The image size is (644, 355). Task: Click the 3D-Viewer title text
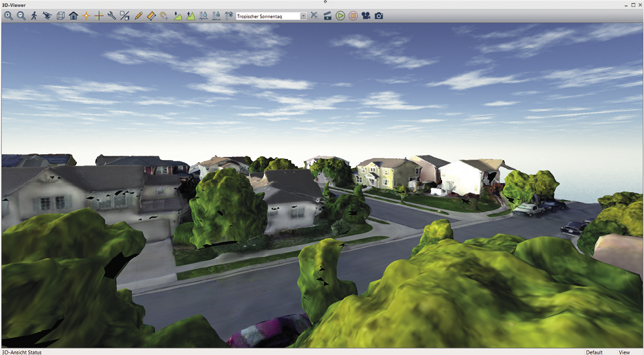(x=14, y=5)
